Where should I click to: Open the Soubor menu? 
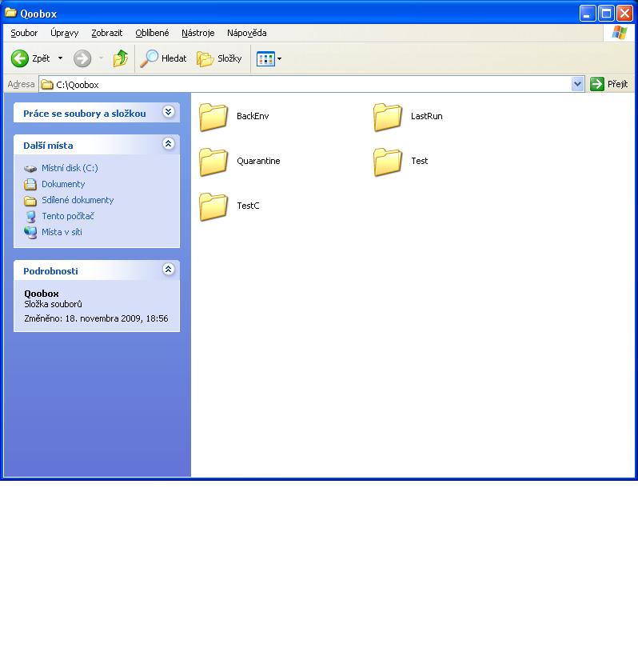[x=24, y=33]
